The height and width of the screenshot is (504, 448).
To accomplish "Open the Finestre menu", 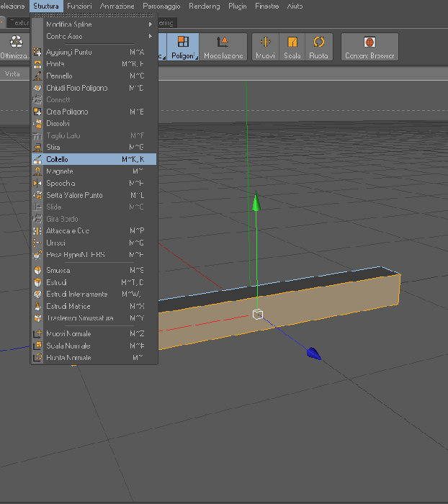I will (267, 6).
